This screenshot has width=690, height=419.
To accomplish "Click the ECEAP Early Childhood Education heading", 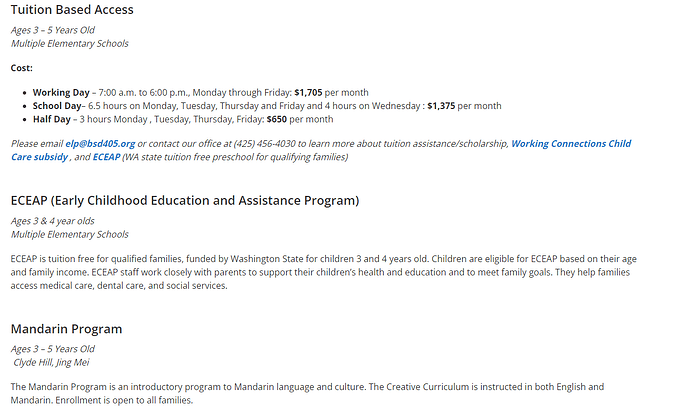I will click(185, 200).
